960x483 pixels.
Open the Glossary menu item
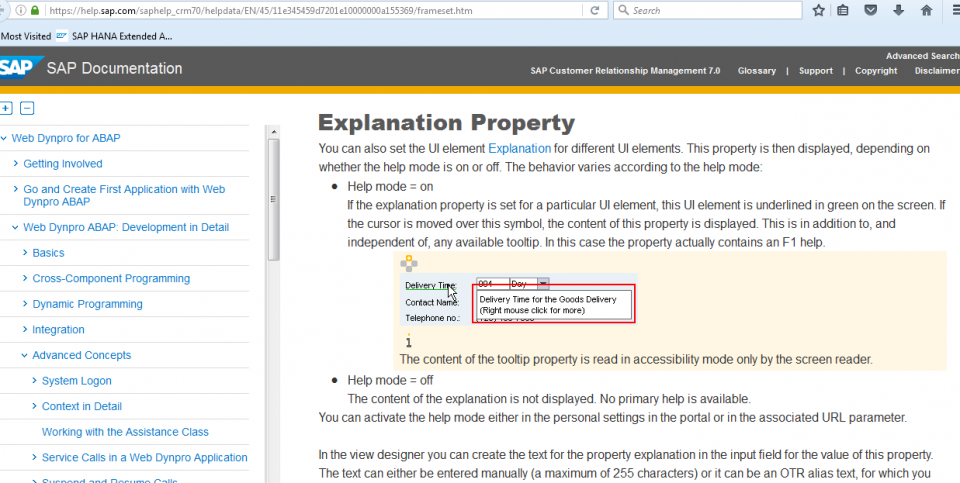(x=756, y=71)
